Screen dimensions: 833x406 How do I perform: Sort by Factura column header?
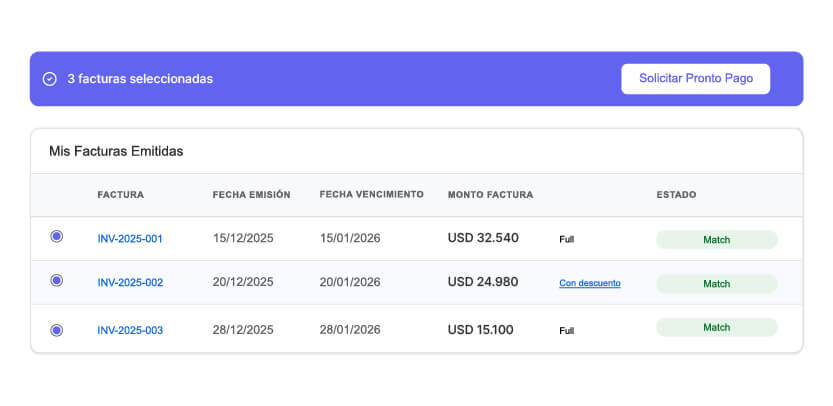pyautogui.click(x=121, y=194)
